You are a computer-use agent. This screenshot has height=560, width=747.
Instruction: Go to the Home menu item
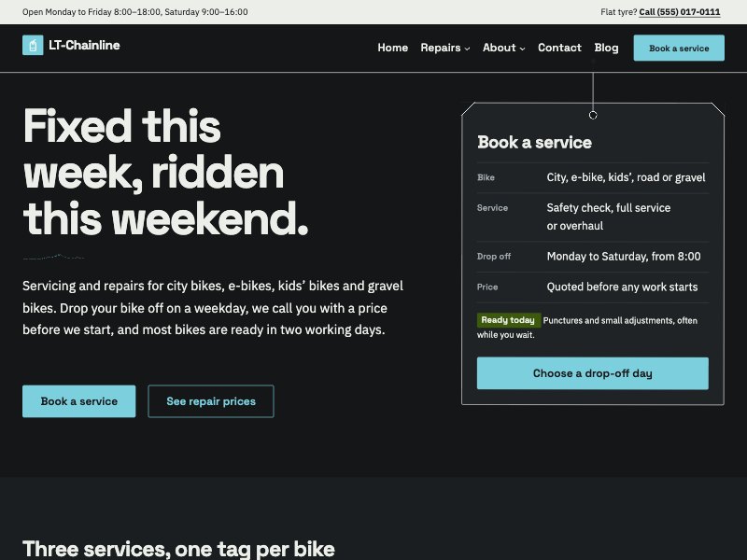click(392, 48)
